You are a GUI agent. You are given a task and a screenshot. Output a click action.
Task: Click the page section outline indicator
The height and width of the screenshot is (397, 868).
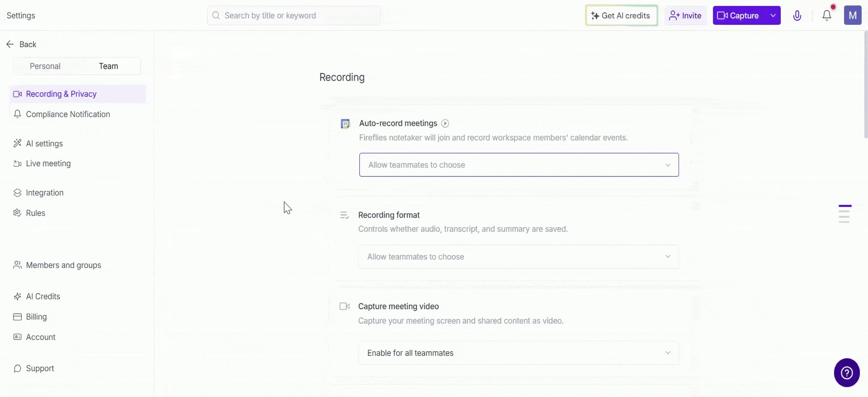(x=844, y=214)
